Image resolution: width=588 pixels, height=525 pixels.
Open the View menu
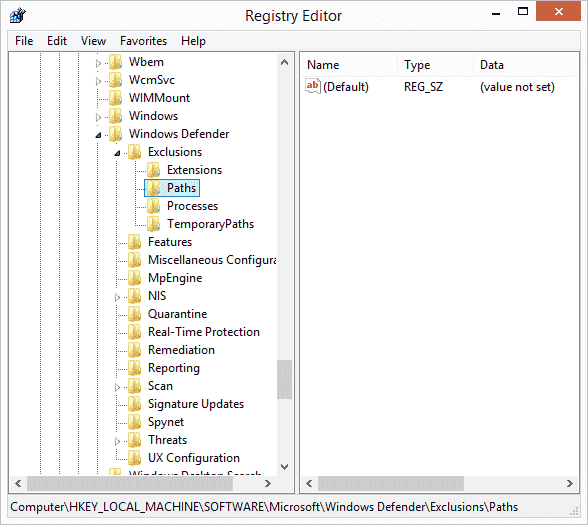tap(93, 40)
